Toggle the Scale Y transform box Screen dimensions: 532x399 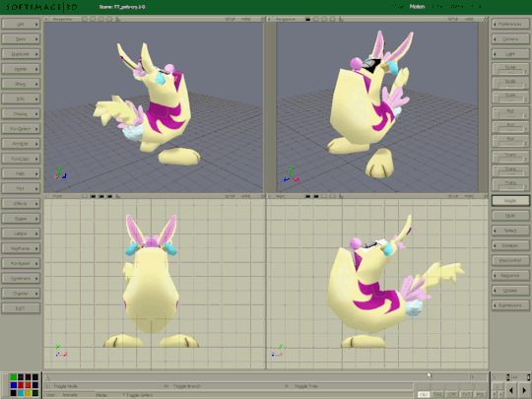(510, 83)
